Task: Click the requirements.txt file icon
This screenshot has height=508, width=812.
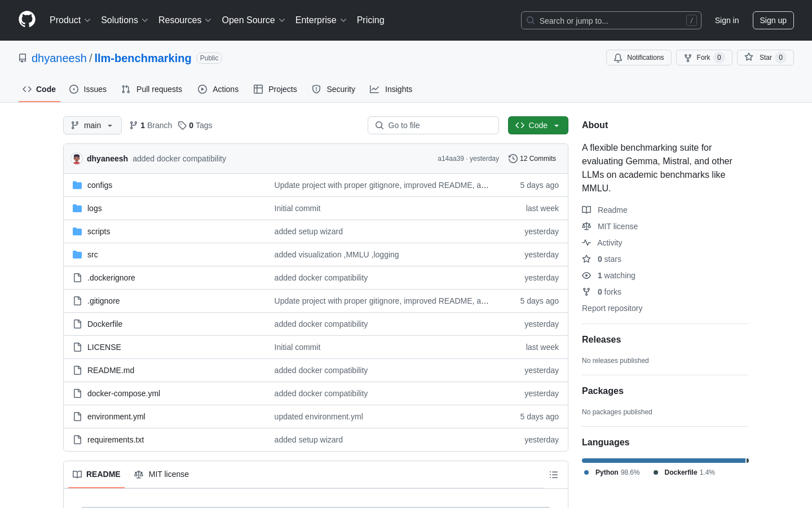Action: click(77, 440)
